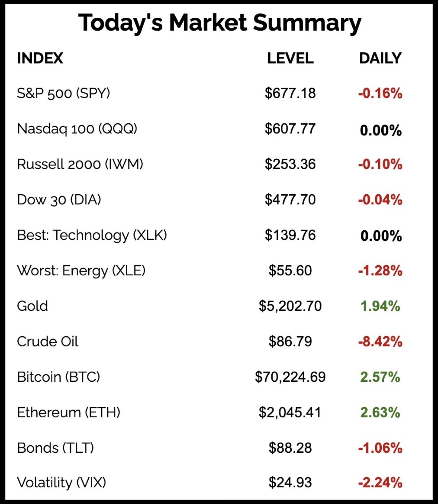This screenshot has height=504, width=438.
Task: Click the Bitcoin (BTC) label
Action: coord(59,377)
